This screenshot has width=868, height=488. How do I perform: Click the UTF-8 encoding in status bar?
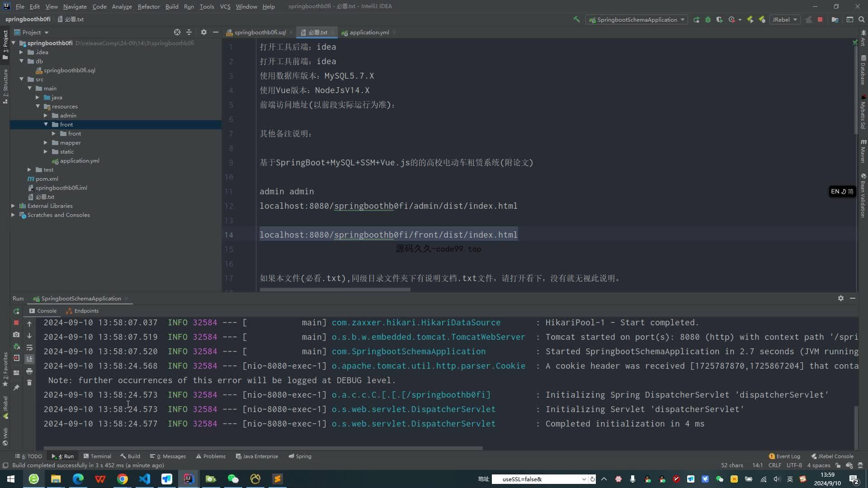pos(794,465)
